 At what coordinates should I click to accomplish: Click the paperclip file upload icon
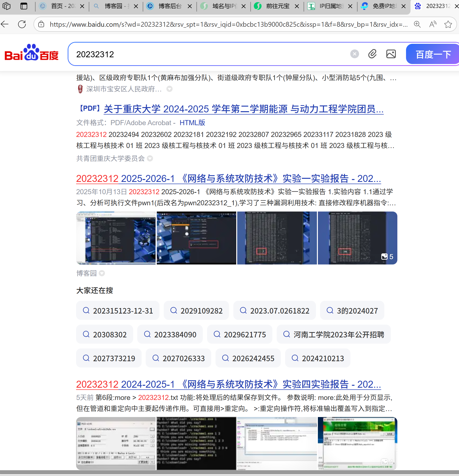coord(372,54)
